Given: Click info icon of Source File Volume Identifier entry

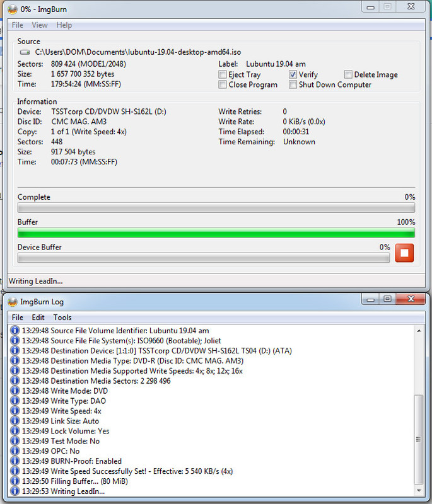Looking at the screenshot, I should coord(15,330).
